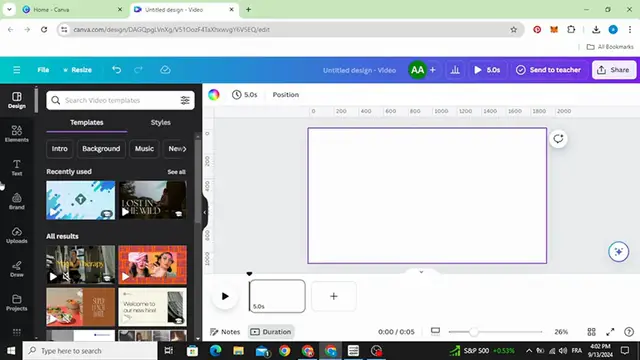This screenshot has height=360, width=640.
Task: Open Chrome downloads icon
Action: point(596,29)
